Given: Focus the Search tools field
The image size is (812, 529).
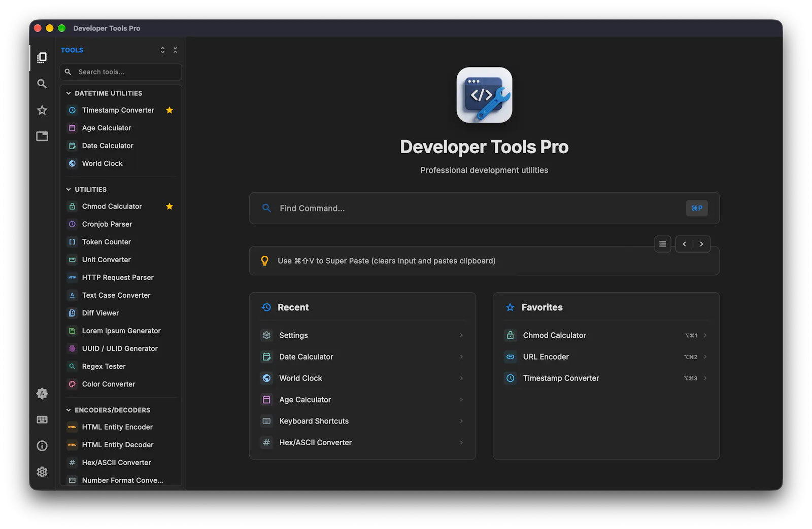Looking at the screenshot, I should pyautogui.click(x=121, y=72).
